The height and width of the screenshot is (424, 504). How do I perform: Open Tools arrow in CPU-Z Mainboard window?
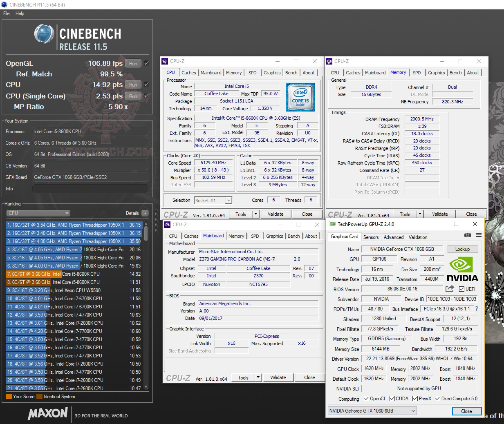[258, 377]
